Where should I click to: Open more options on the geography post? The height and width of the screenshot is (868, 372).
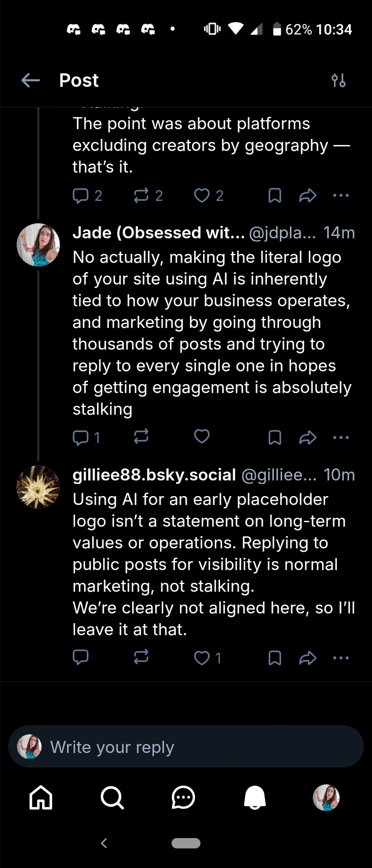click(x=341, y=195)
